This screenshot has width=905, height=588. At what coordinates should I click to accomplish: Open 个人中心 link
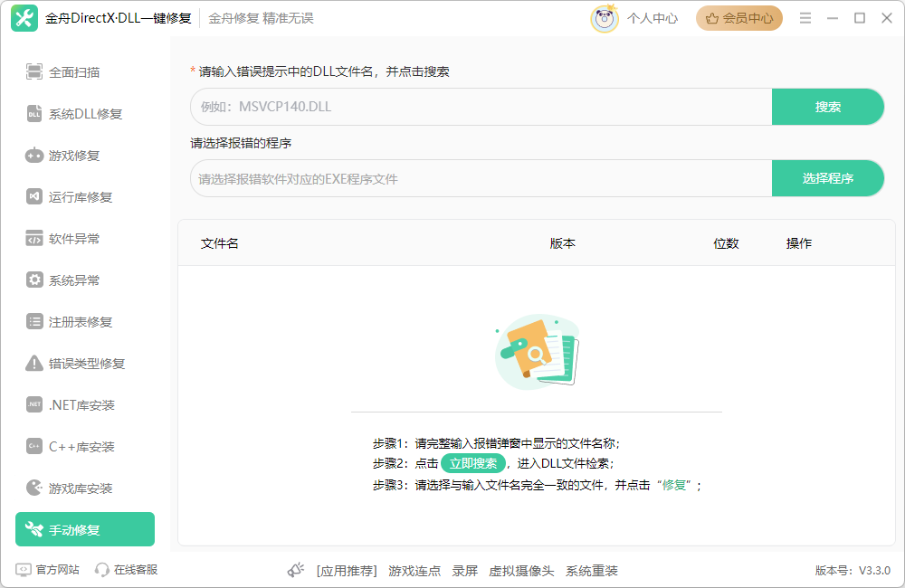click(x=653, y=18)
